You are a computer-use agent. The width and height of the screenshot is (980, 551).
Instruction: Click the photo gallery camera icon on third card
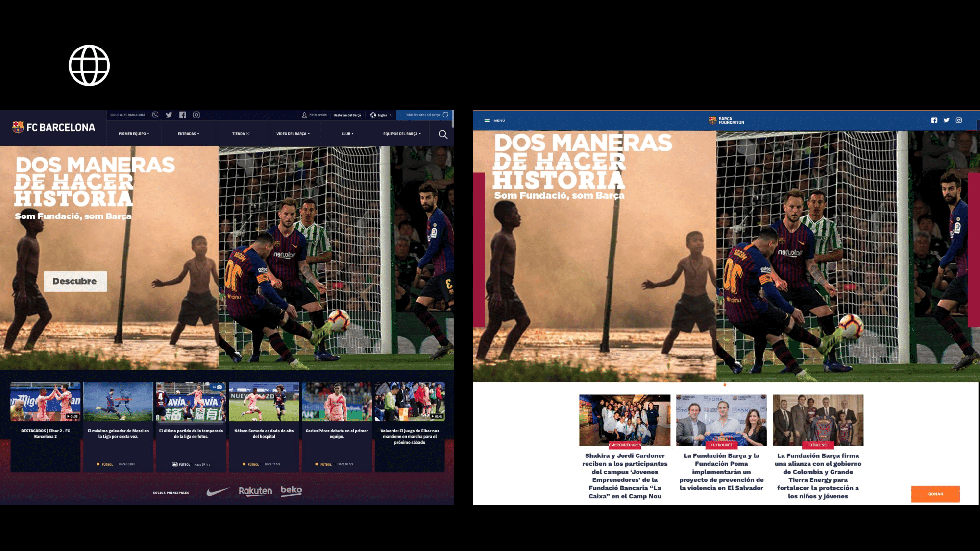220,387
